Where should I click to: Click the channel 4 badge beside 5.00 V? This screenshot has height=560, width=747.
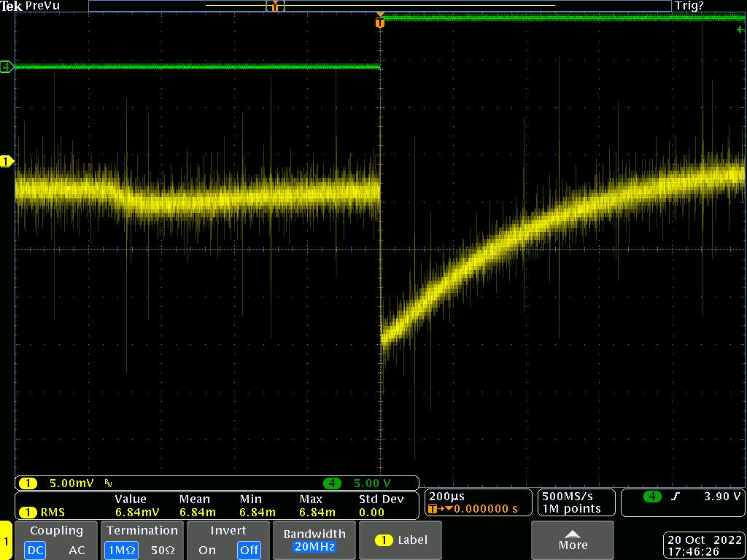point(332,483)
